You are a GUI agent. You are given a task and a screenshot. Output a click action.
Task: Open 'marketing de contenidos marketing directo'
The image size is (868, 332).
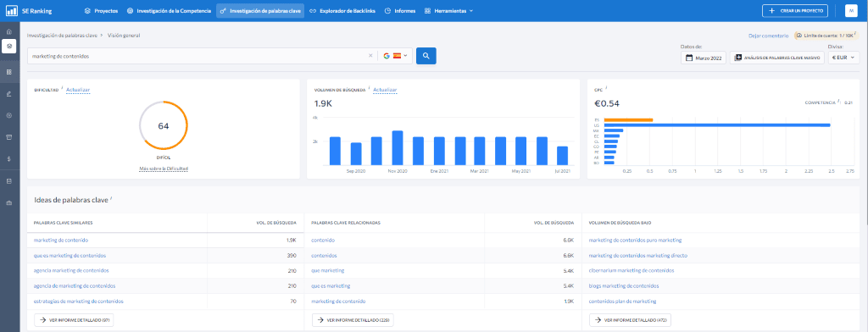[x=638, y=256]
